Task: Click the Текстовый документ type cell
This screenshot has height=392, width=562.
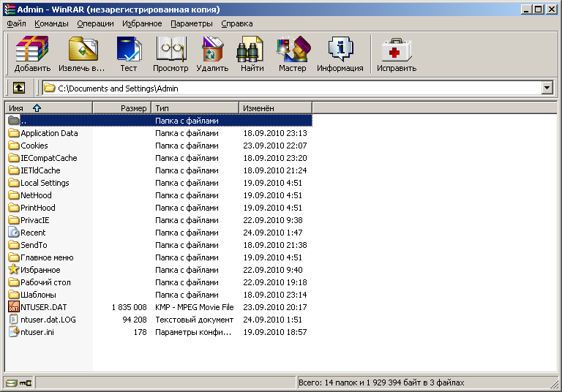Action: point(194,320)
